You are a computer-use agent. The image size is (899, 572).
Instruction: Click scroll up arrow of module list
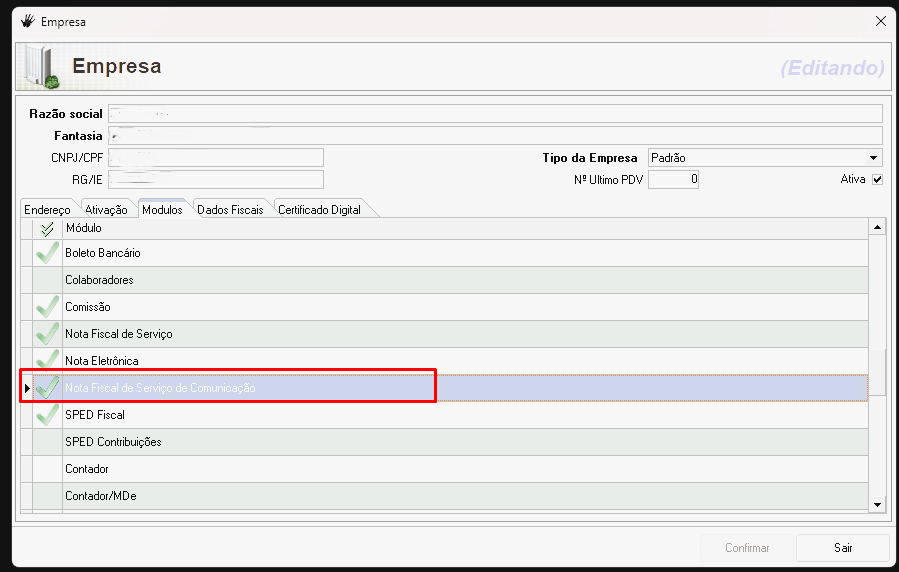click(x=877, y=229)
